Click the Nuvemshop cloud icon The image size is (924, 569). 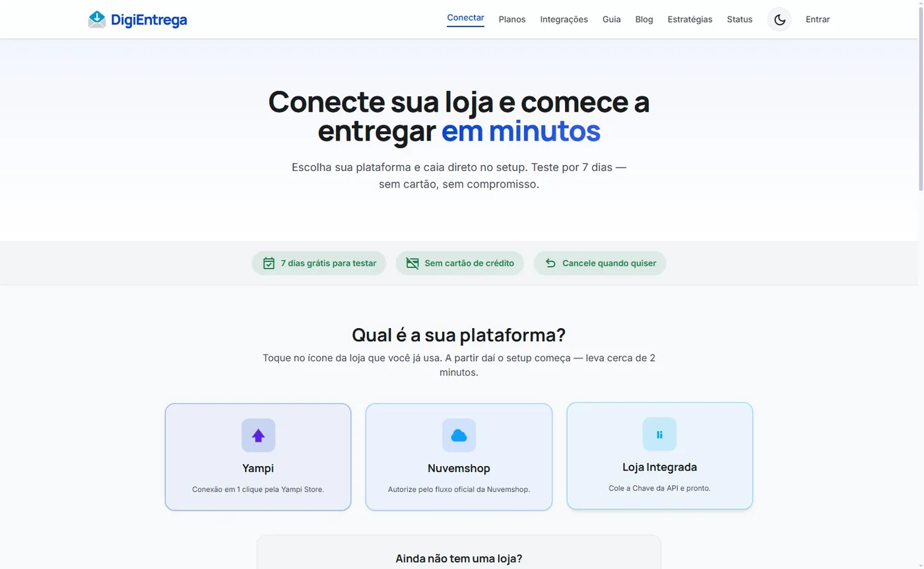[x=459, y=435]
